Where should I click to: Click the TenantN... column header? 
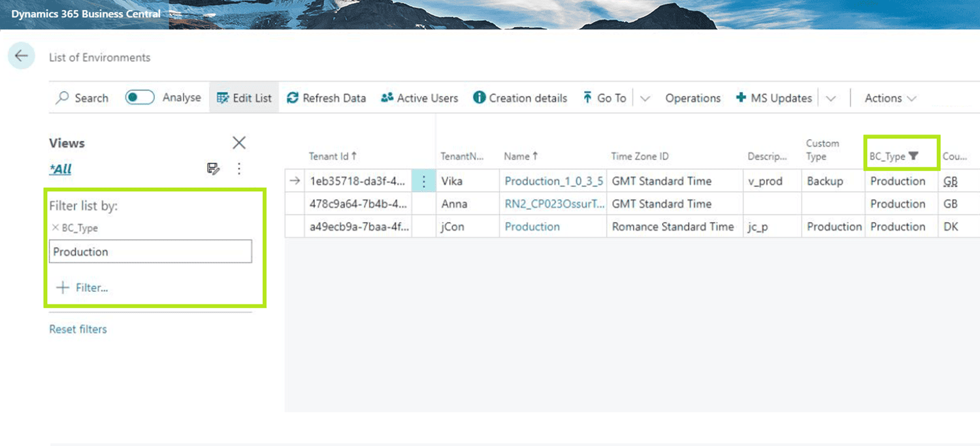click(462, 156)
